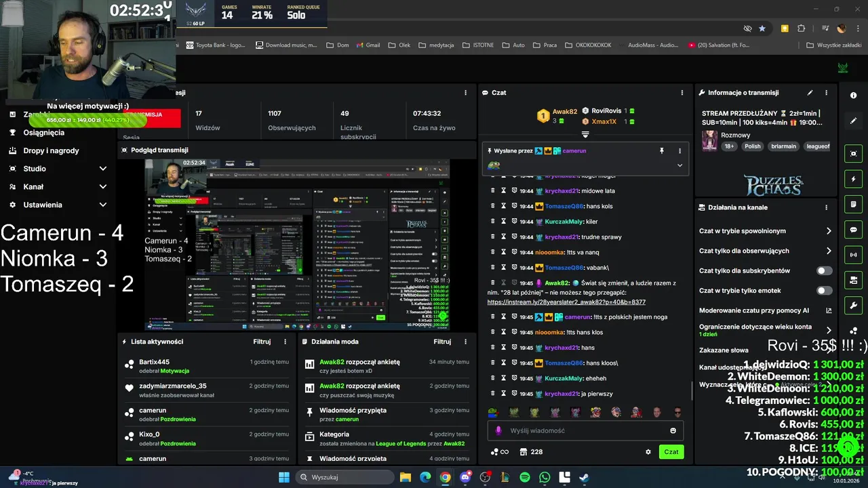Click the Rozmowy category cover image
868x488 pixels.
point(709,140)
